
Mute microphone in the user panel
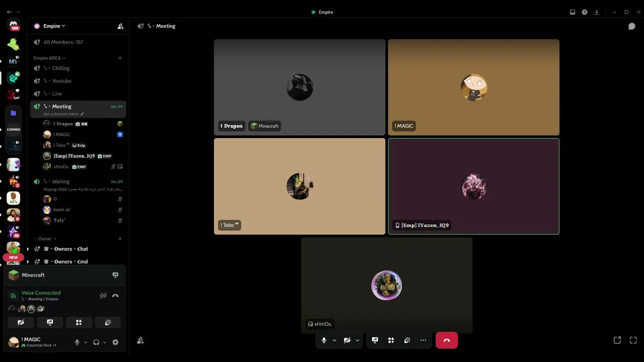(x=77, y=342)
